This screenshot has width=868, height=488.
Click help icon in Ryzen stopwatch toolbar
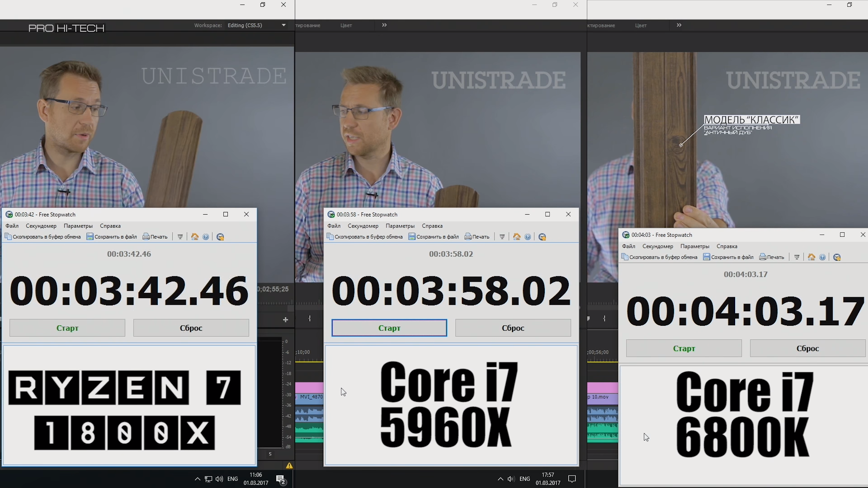pyautogui.click(x=206, y=237)
